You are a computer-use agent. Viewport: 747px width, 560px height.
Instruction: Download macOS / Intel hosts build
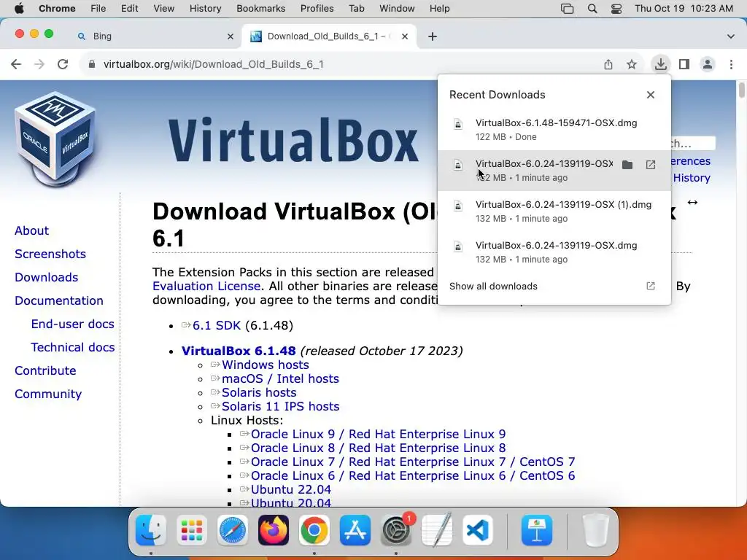(x=280, y=378)
